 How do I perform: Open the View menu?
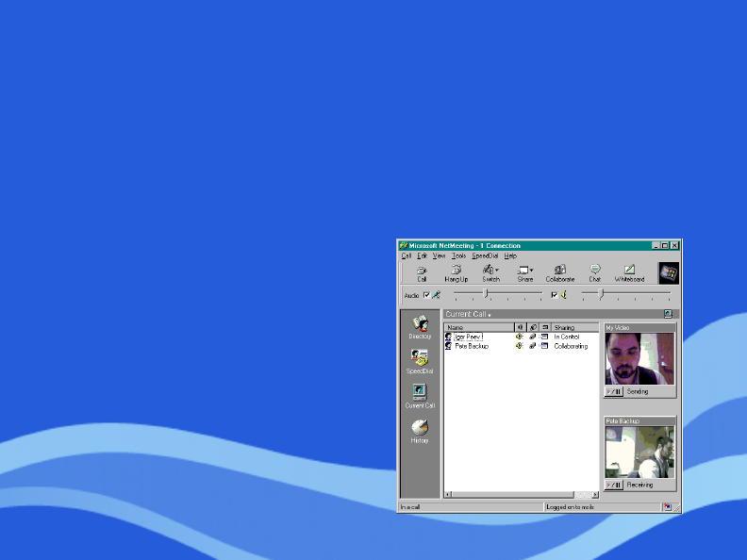click(439, 255)
